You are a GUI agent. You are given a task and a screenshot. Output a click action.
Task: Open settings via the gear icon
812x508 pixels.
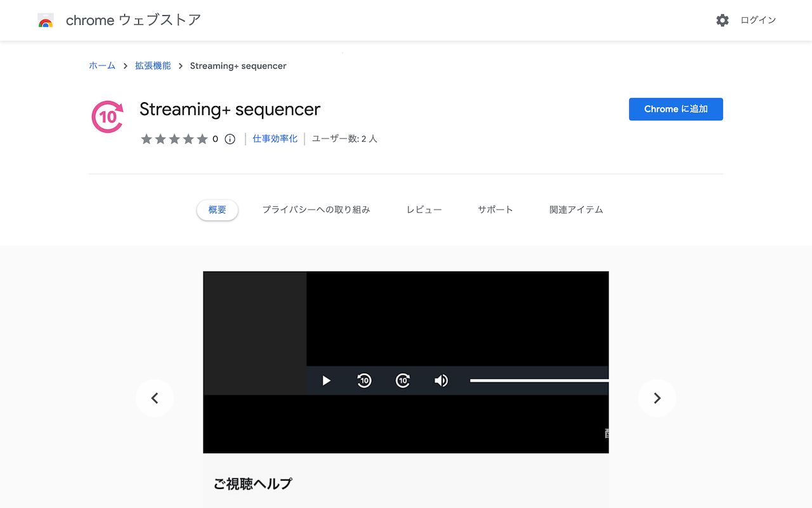[723, 20]
